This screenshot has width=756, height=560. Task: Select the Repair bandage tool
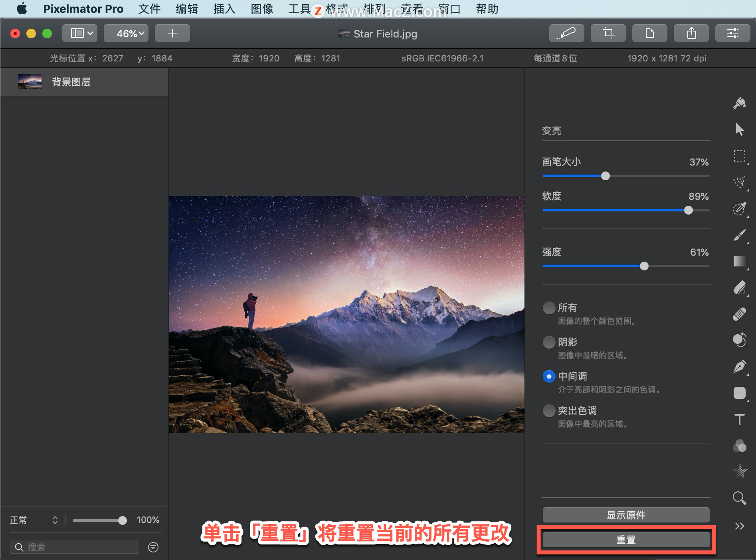pos(739,314)
